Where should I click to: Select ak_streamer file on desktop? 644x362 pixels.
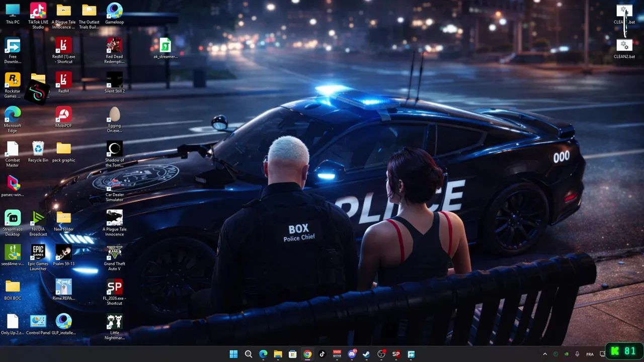pos(166,48)
